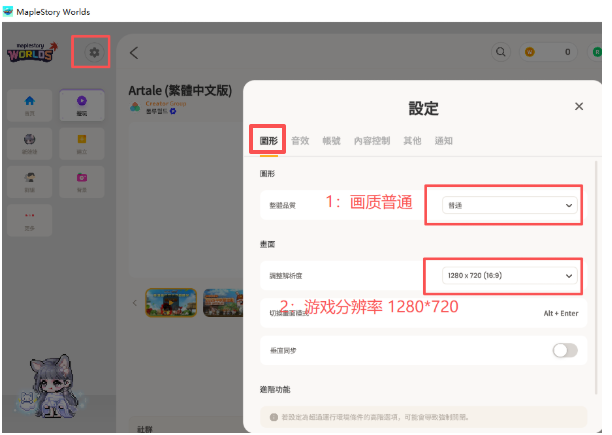Screen dimensions: 612x435
Task: Click the first game screenshot thumbnail
Action: click(x=170, y=302)
